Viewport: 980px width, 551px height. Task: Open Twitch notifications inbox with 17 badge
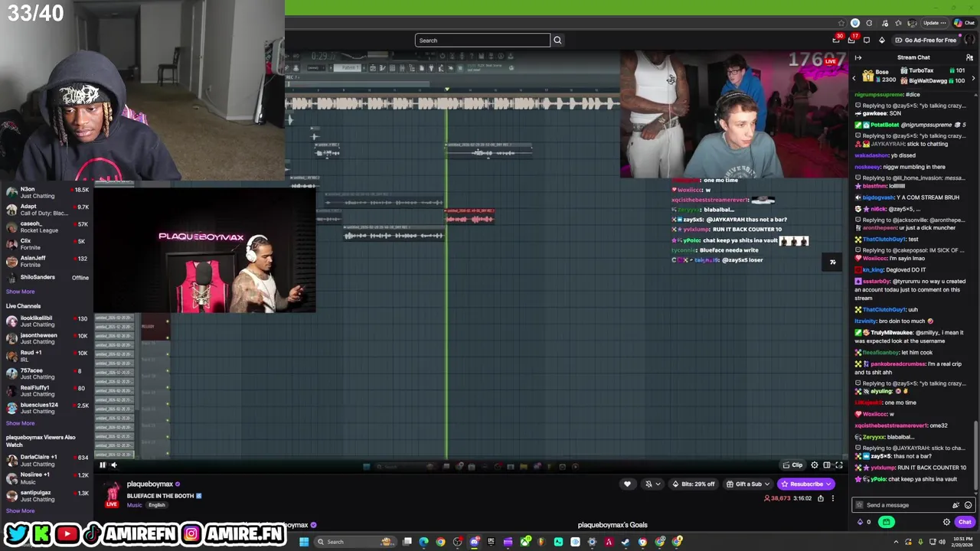coord(852,40)
